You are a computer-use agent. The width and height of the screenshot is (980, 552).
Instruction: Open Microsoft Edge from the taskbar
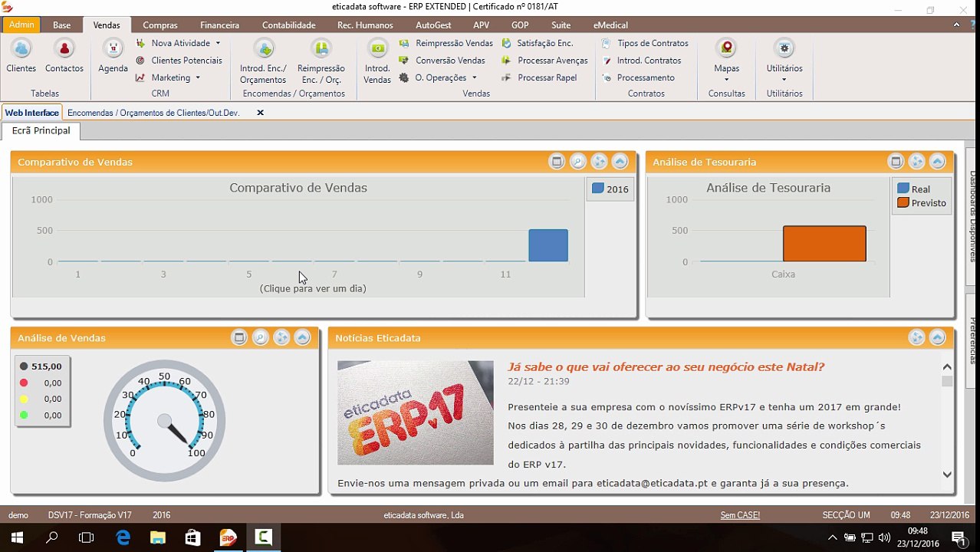pos(123,537)
